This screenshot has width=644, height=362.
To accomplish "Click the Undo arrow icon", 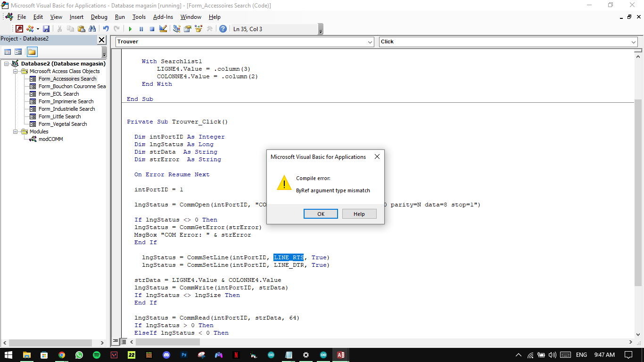I will point(106,29).
